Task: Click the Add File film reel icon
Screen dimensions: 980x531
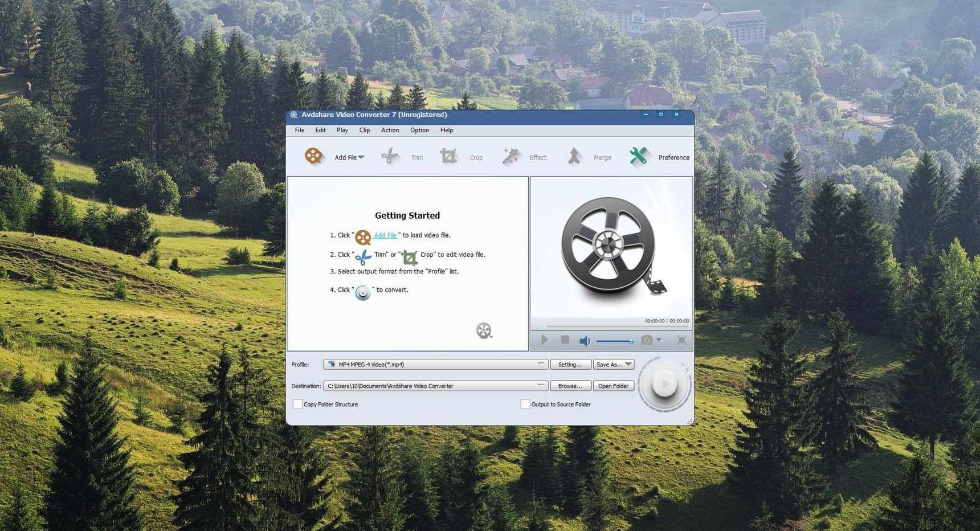Action: (313, 156)
